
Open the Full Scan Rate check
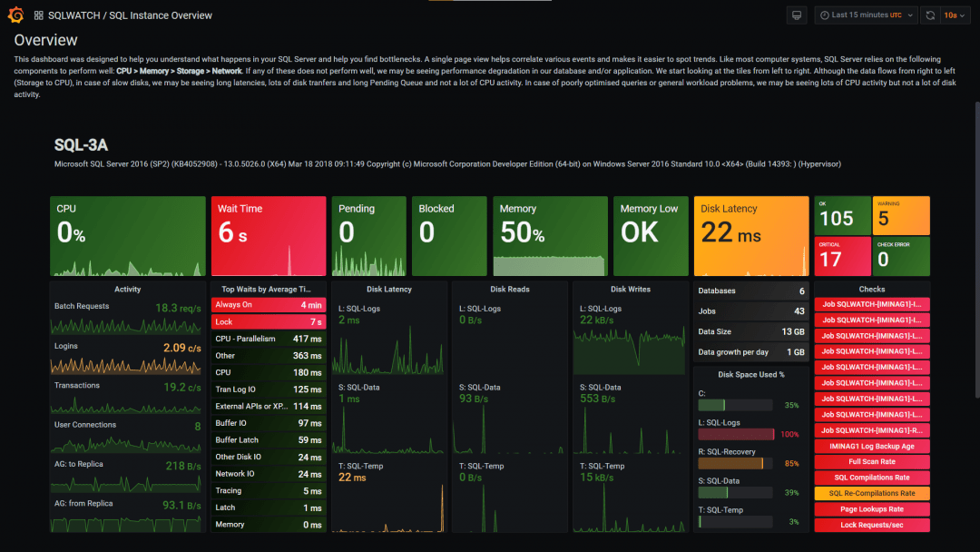click(x=871, y=461)
